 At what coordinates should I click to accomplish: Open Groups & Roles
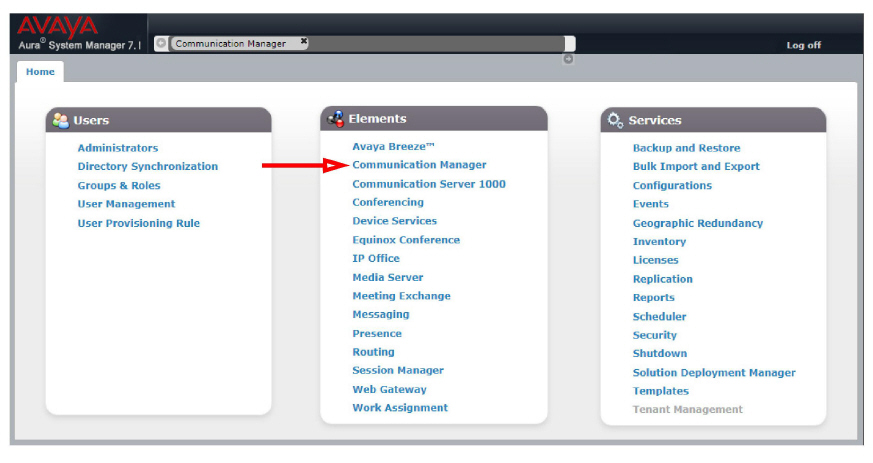pos(119,185)
